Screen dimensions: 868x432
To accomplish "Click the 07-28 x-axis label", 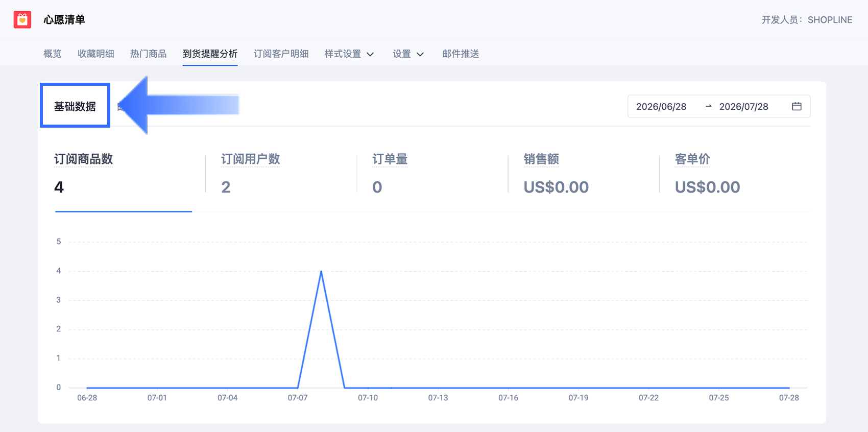I will (789, 398).
